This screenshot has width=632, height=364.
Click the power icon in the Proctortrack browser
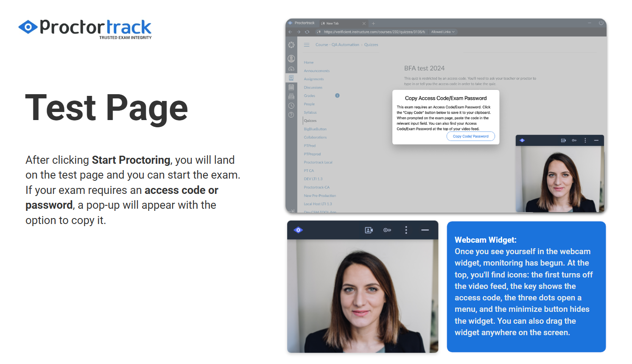click(x=601, y=23)
